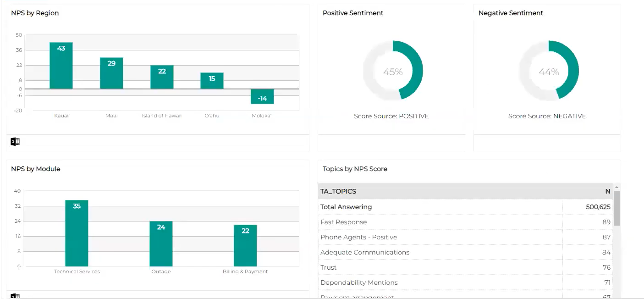Click the Kauai bar showing 43
Viewport: 644px width, 299px height.
pyautogui.click(x=61, y=66)
